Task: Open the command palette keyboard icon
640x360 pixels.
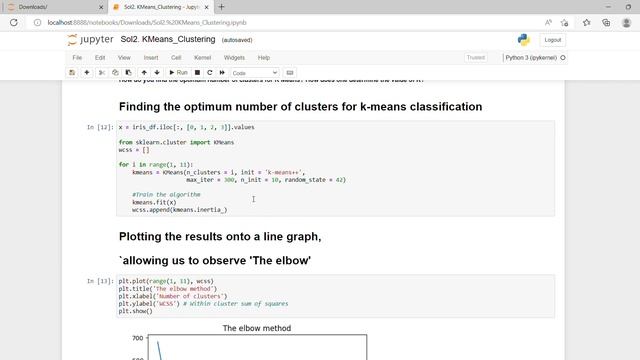Action: pyautogui.click(x=290, y=73)
